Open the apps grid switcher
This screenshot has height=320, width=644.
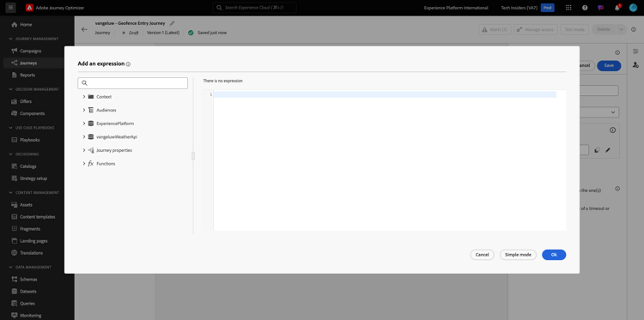tap(568, 8)
